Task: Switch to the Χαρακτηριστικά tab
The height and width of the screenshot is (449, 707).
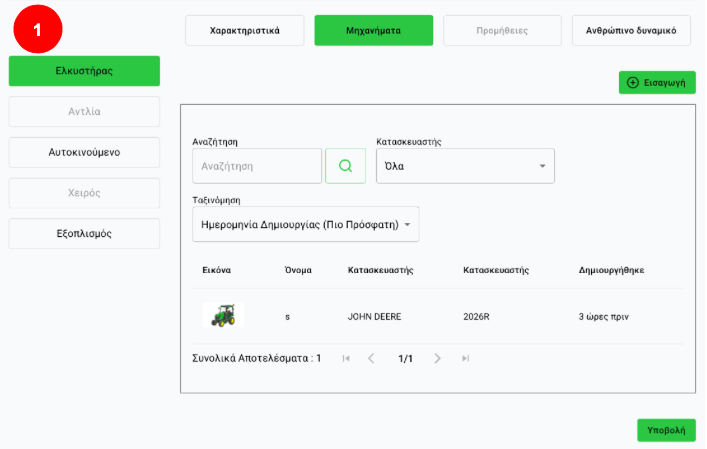Action: pyautogui.click(x=244, y=31)
